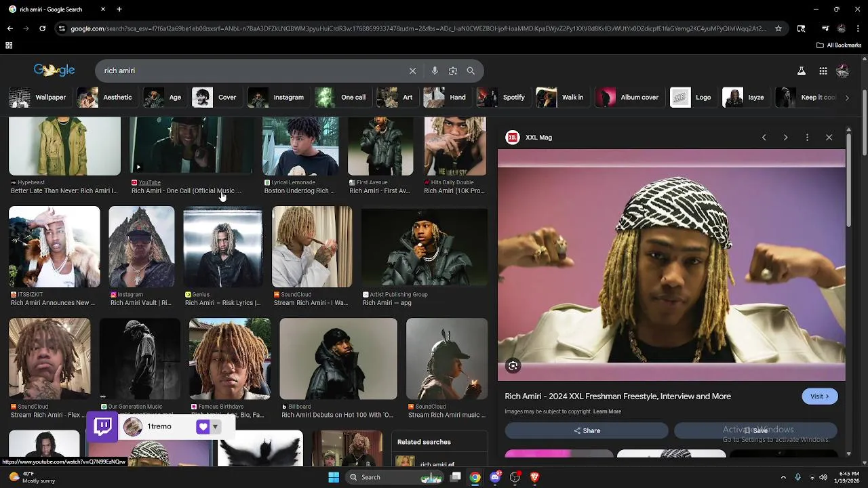This screenshot has height=488, width=868.
Task: Start voice search with microphone icon
Action: pyautogui.click(x=435, y=70)
